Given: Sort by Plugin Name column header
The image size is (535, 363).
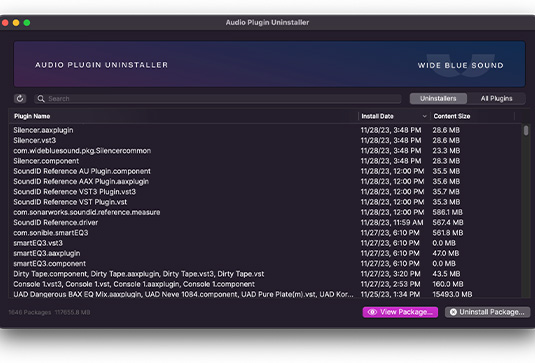Looking at the screenshot, I should 32,116.
